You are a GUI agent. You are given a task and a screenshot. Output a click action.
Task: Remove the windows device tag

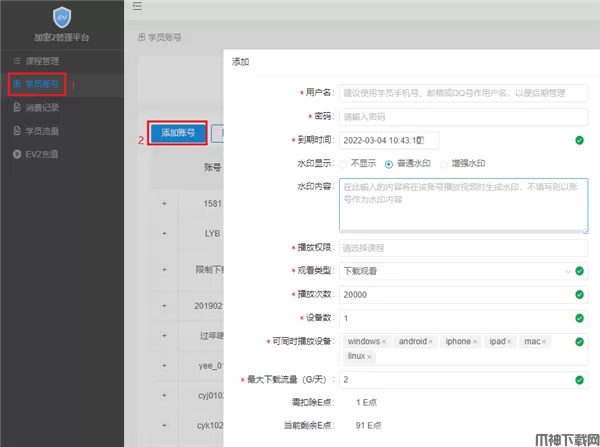coord(384,342)
